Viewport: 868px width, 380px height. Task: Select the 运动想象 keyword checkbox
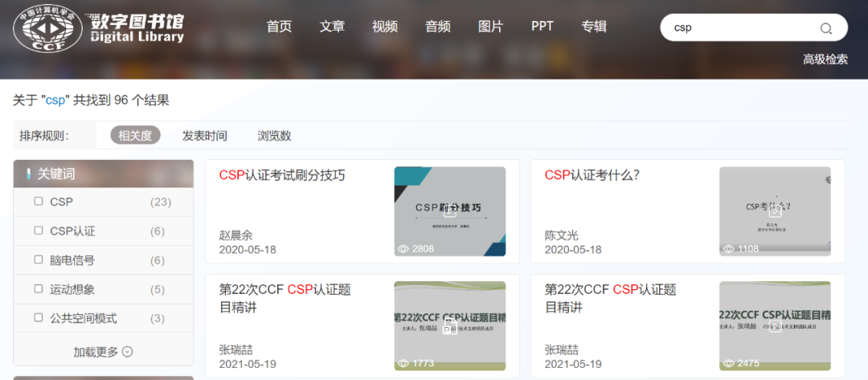[39, 288]
